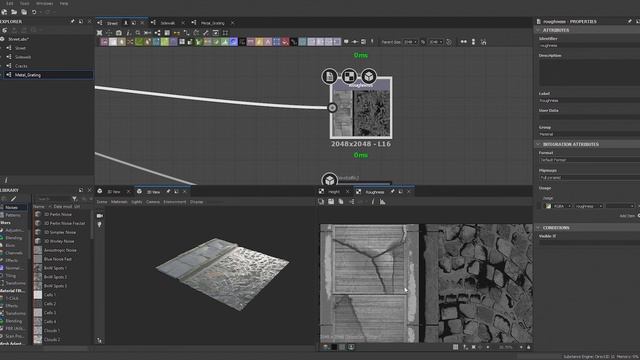This screenshot has width=640, height=360.
Task: Open the Tools menu
Action: 24,3
